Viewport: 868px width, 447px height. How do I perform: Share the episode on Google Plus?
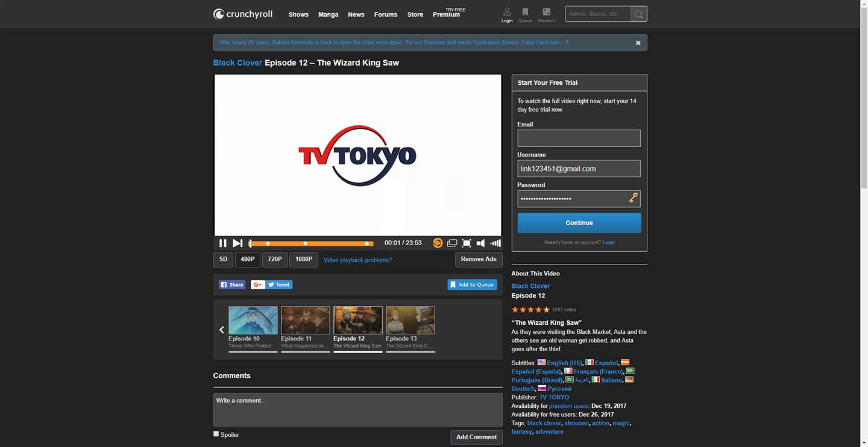click(257, 285)
